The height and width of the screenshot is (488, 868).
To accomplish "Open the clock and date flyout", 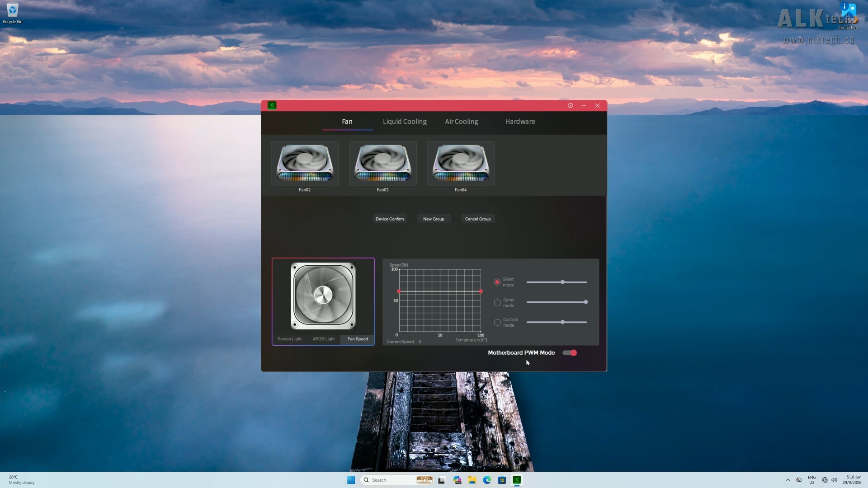I will pyautogui.click(x=852, y=480).
